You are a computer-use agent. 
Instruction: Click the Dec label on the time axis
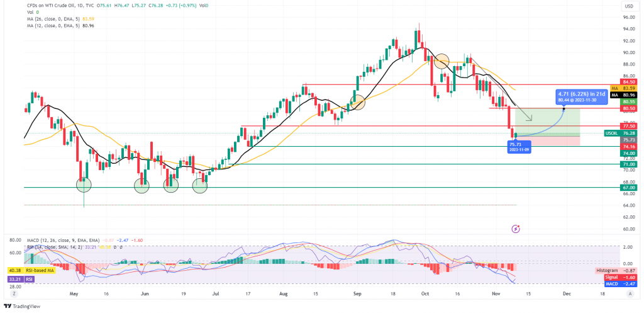567,294
